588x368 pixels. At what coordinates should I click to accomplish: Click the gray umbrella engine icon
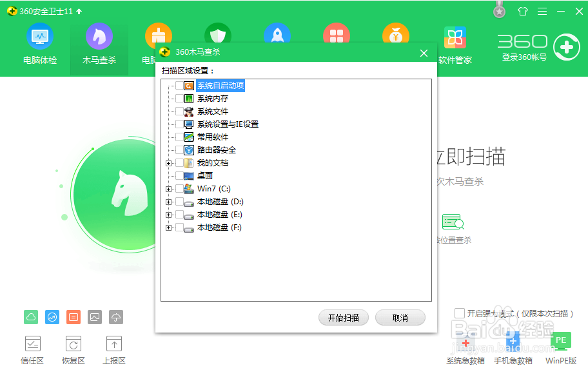tap(116, 317)
